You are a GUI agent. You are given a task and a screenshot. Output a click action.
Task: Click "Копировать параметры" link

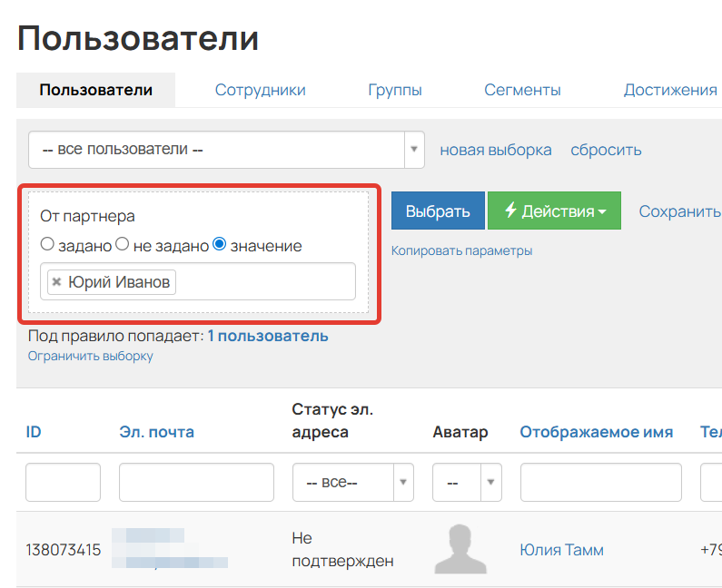point(461,250)
